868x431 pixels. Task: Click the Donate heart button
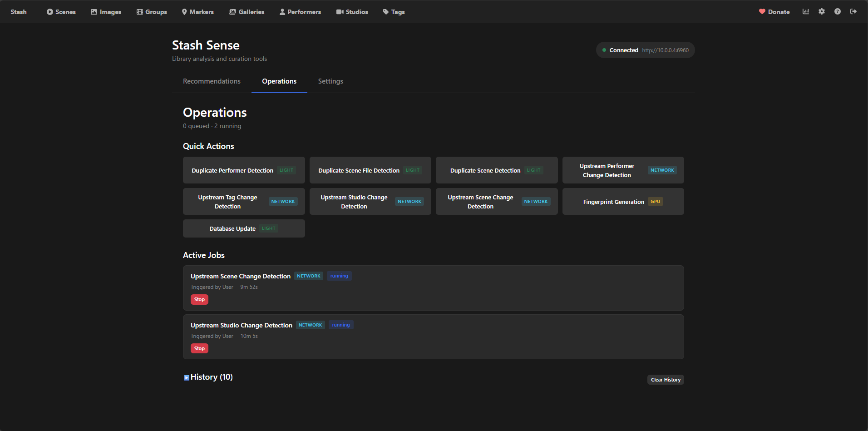pos(774,12)
